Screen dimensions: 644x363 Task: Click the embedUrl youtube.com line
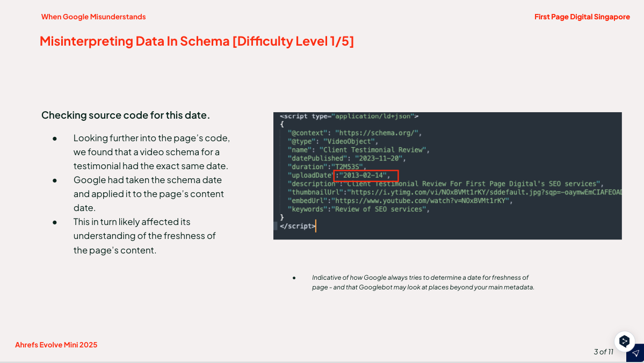(401, 201)
